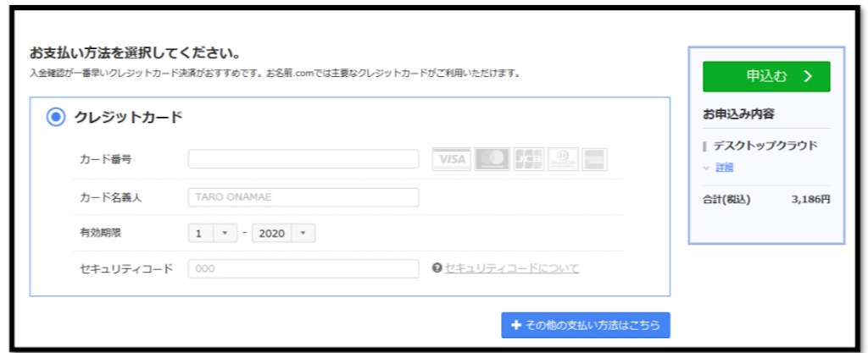Image resolution: width=868 pixels, height=353 pixels.
Task: Click the 申込む green button
Action: pyautogui.click(x=766, y=76)
